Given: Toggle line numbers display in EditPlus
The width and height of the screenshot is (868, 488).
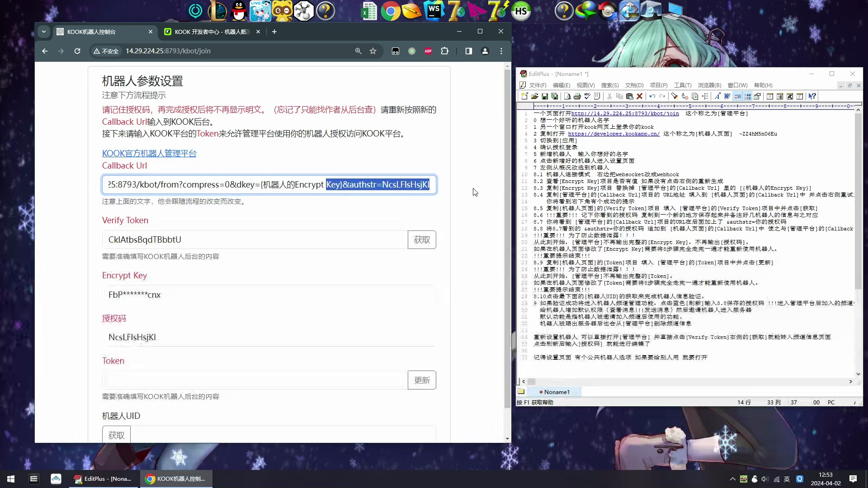Looking at the screenshot, I should point(748,96).
